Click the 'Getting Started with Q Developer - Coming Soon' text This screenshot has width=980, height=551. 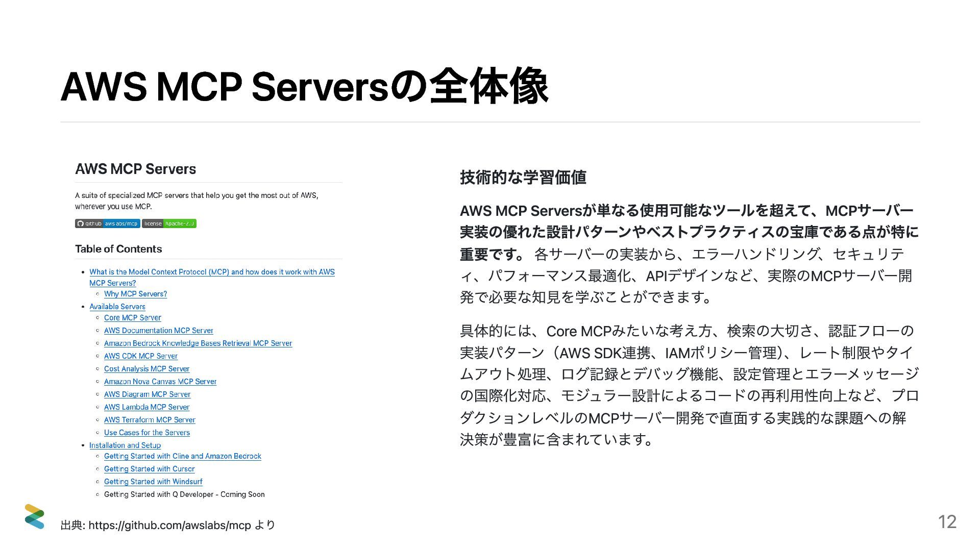(184, 494)
